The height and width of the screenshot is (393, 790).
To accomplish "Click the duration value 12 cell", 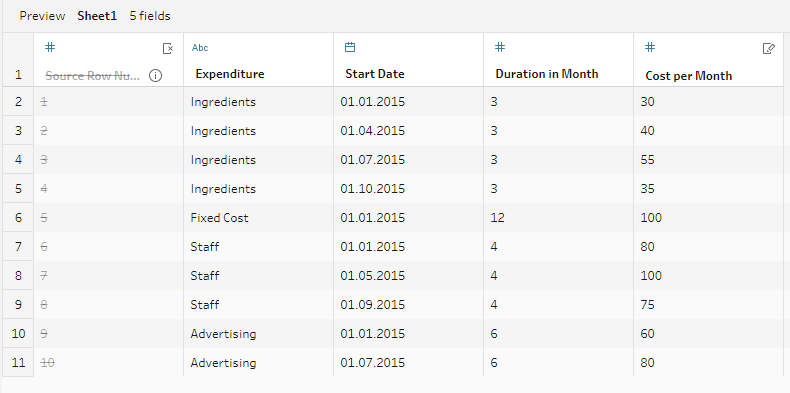I will (x=558, y=218).
